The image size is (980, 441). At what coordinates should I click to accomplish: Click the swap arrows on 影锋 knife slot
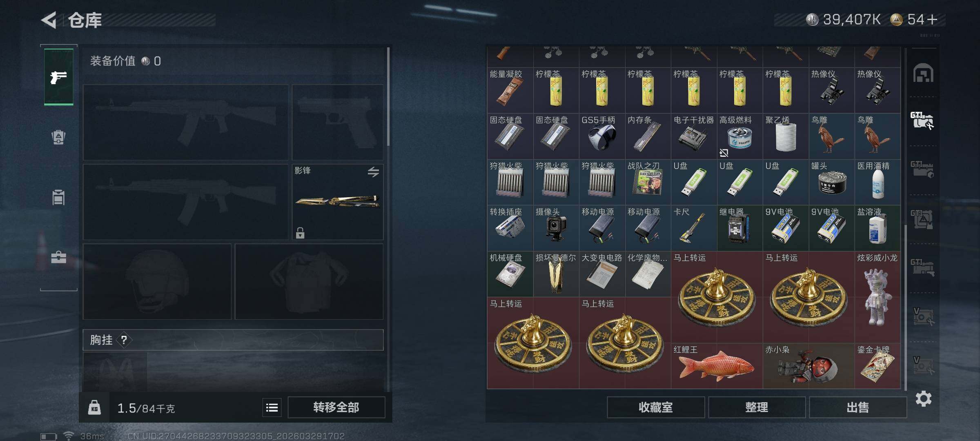click(373, 172)
